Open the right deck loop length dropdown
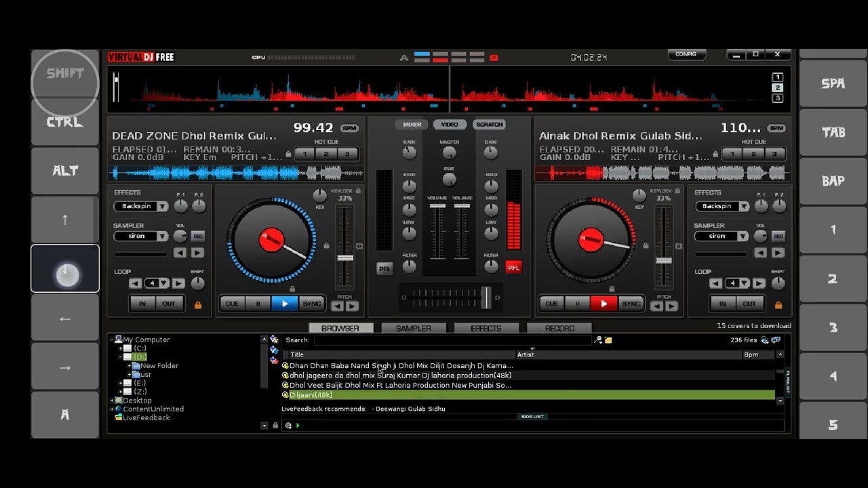 point(745,283)
